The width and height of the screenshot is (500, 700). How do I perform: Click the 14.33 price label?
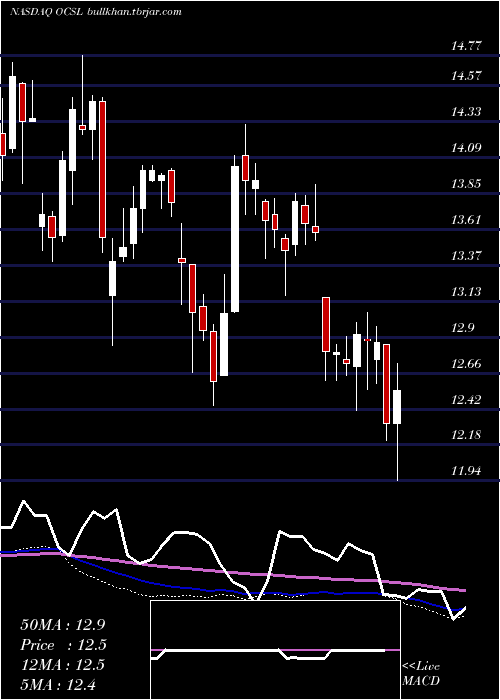[466, 111]
